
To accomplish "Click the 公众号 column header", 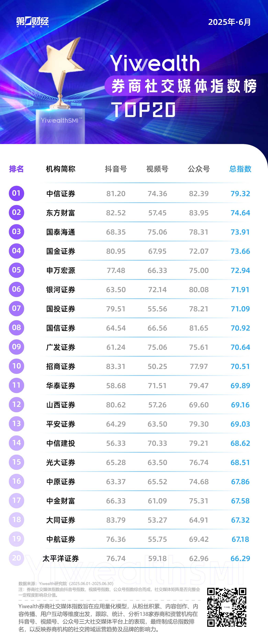I will click(199, 169).
